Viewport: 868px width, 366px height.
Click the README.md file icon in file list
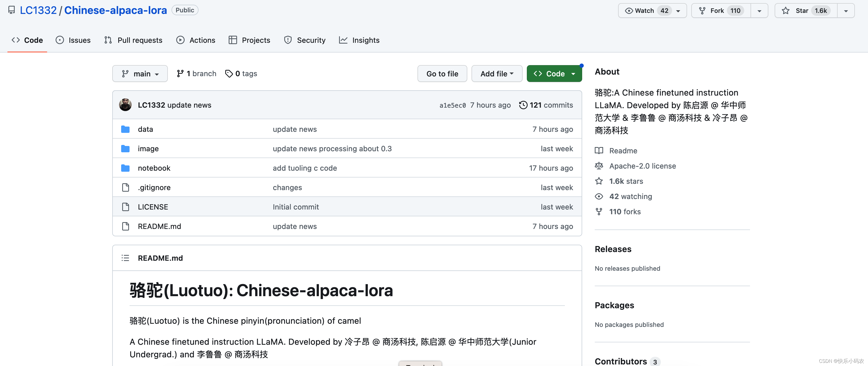point(125,226)
